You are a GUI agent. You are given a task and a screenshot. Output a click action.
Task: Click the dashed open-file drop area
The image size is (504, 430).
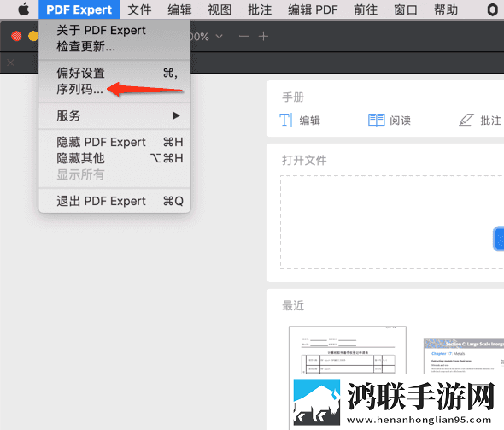(392, 222)
